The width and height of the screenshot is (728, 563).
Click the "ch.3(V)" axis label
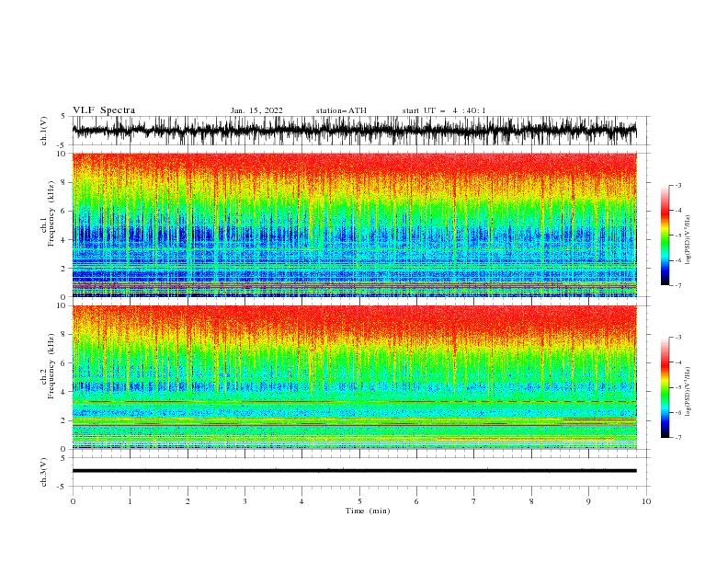pyautogui.click(x=44, y=472)
